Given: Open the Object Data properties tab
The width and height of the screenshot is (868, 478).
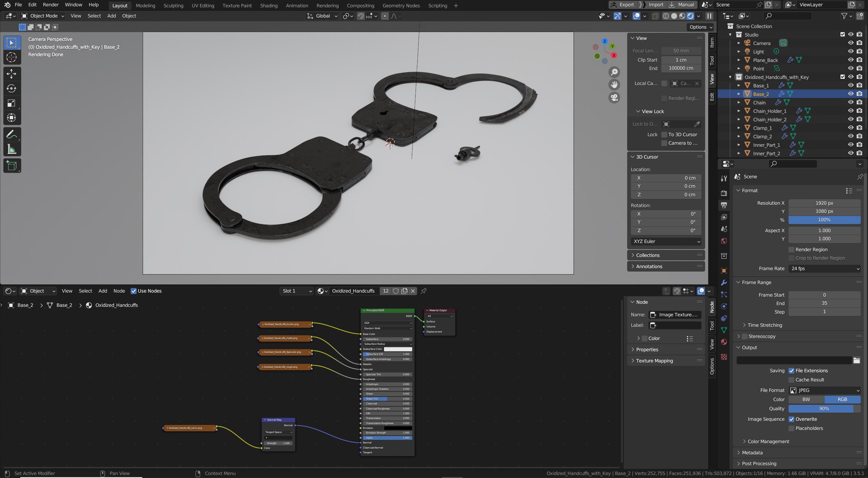Looking at the screenshot, I should coord(724,330).
